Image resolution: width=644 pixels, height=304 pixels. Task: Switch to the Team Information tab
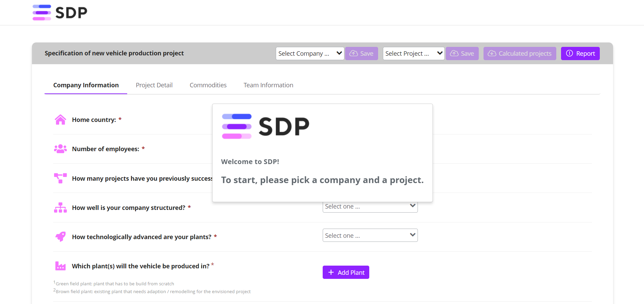(268, 85)
